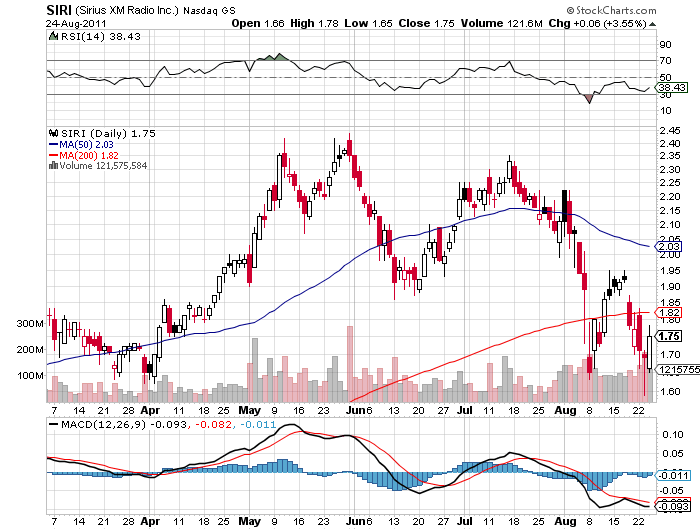Click the red MA(200) line swatch in the legend
This screenshot has width=700, height=530.
click(x=54, y=155)
